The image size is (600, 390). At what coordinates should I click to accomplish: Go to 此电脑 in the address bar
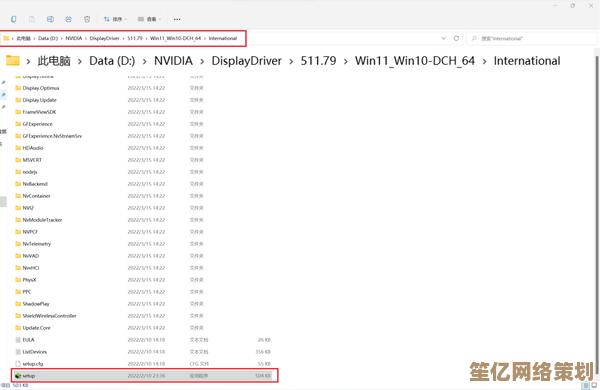23,38
